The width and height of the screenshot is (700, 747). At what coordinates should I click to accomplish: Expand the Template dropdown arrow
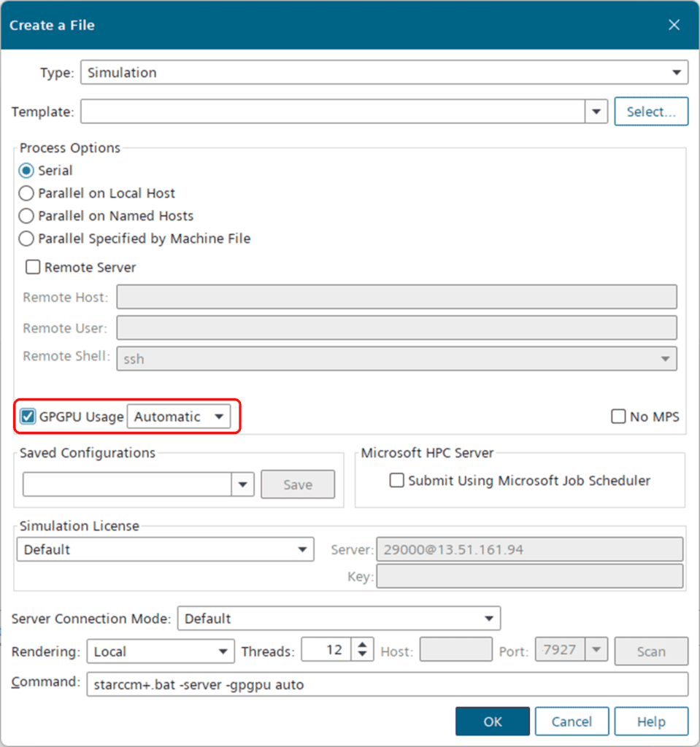(x=596, y=112)
